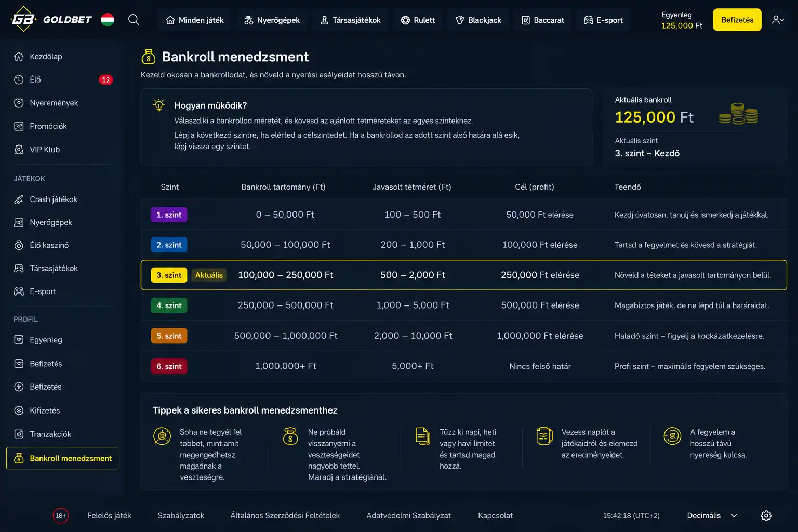Open Társasjátékok in the top navigation

coord(351,20)
